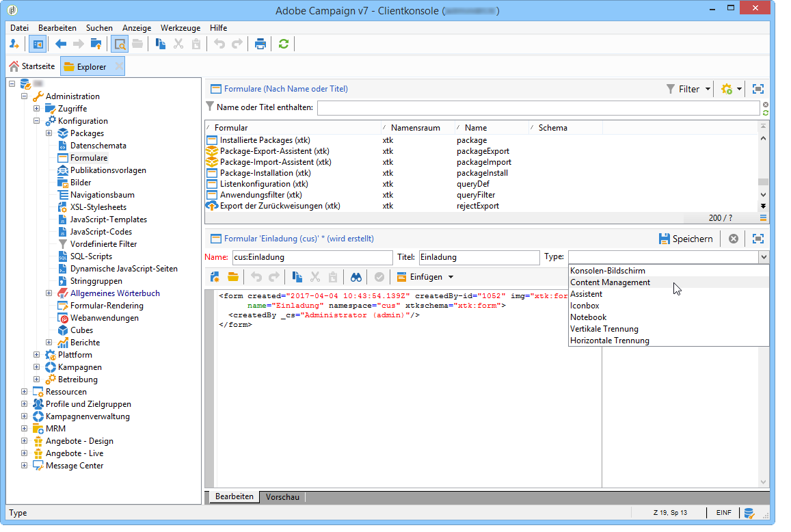
Task: Click the Type combo box arrow
Action: [x=764, y=257]
